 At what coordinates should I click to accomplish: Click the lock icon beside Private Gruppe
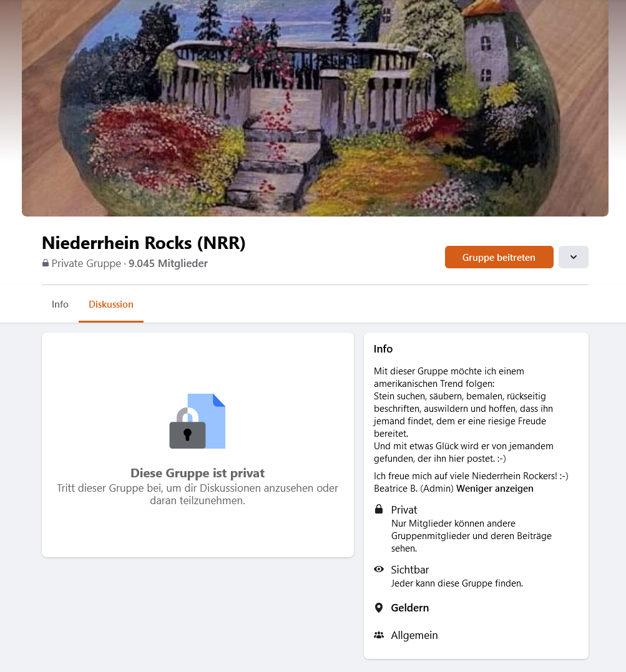(x=46, y=263)
